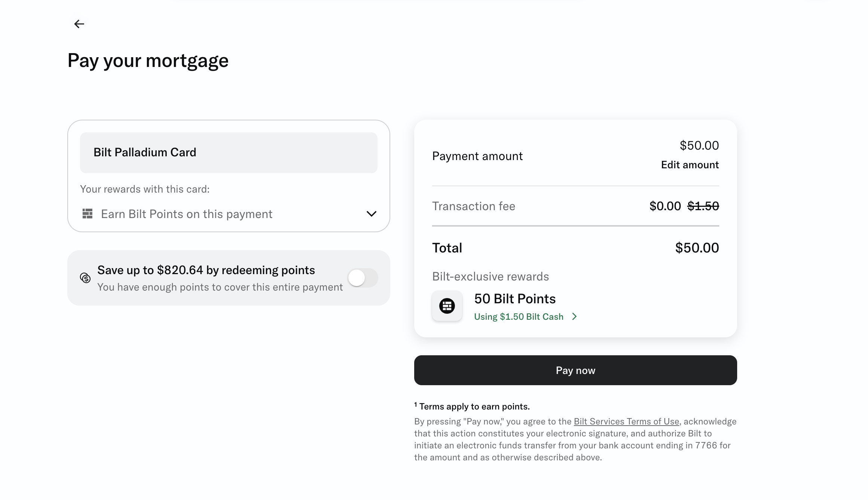Click the Edit amount link
868x500 pixels.
[x=690, y=165]
